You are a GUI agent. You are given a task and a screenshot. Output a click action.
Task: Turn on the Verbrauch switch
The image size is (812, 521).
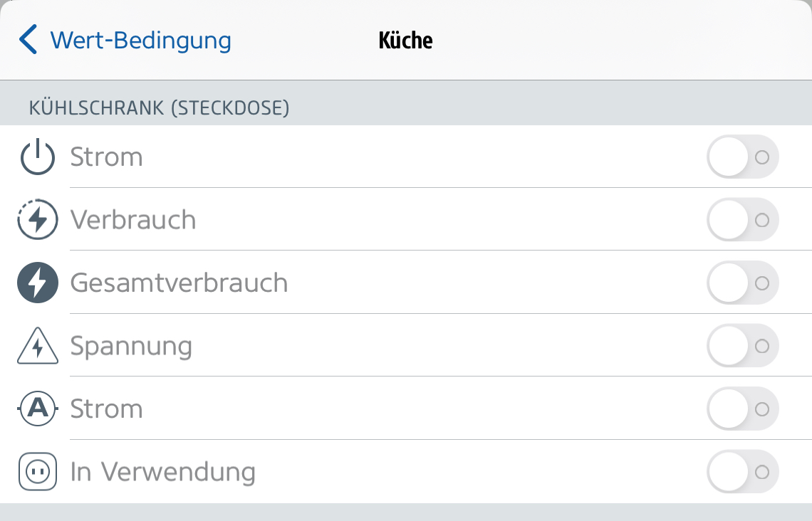coord(742,220)
